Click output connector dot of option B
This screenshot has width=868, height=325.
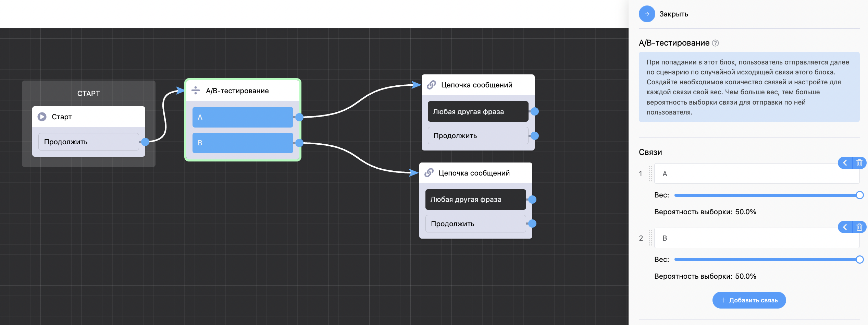point(299,143)
